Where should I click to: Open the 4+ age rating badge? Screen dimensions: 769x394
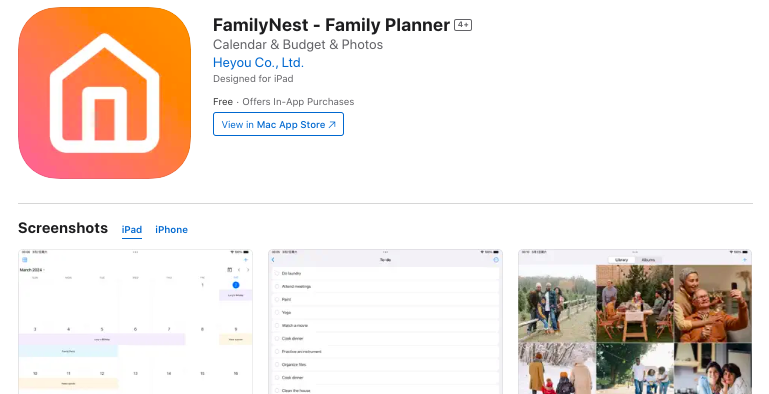(462, 25)
